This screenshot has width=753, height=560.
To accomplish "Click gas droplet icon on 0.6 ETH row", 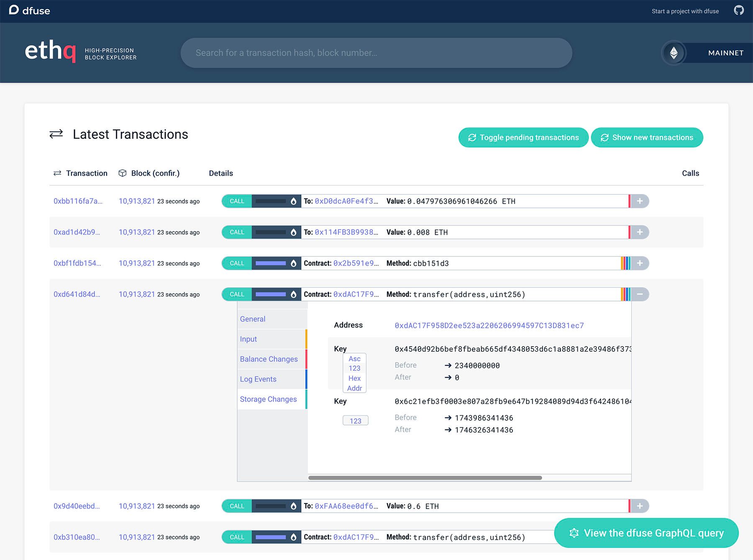I will (294, 506).
